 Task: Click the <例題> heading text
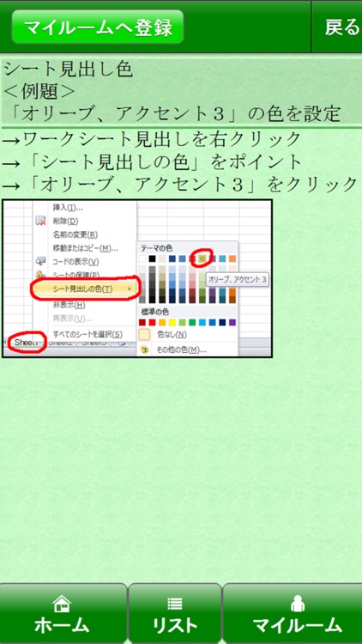tap(39, 92)
